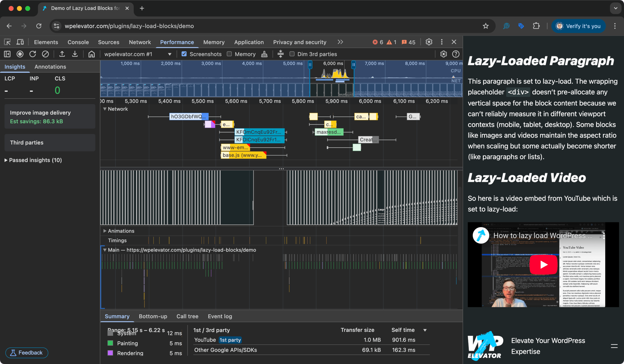Switch to the Annotations tab

(50, 67)
